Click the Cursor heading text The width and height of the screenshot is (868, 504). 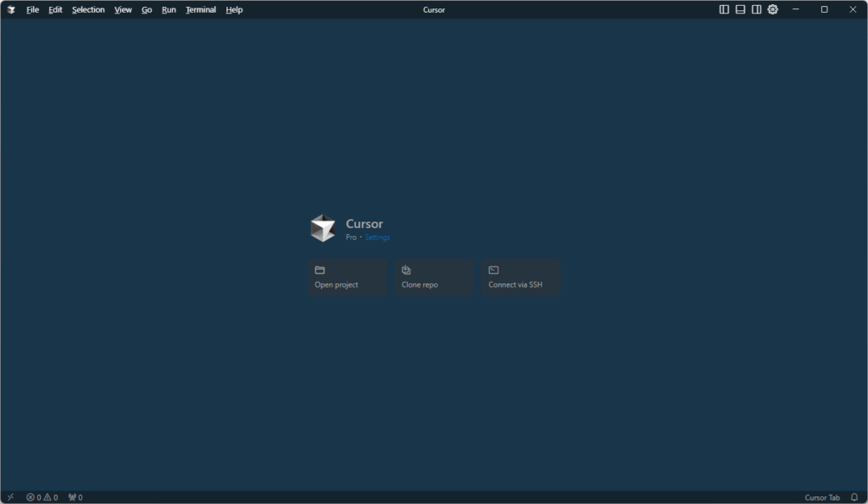pos(364,224)
